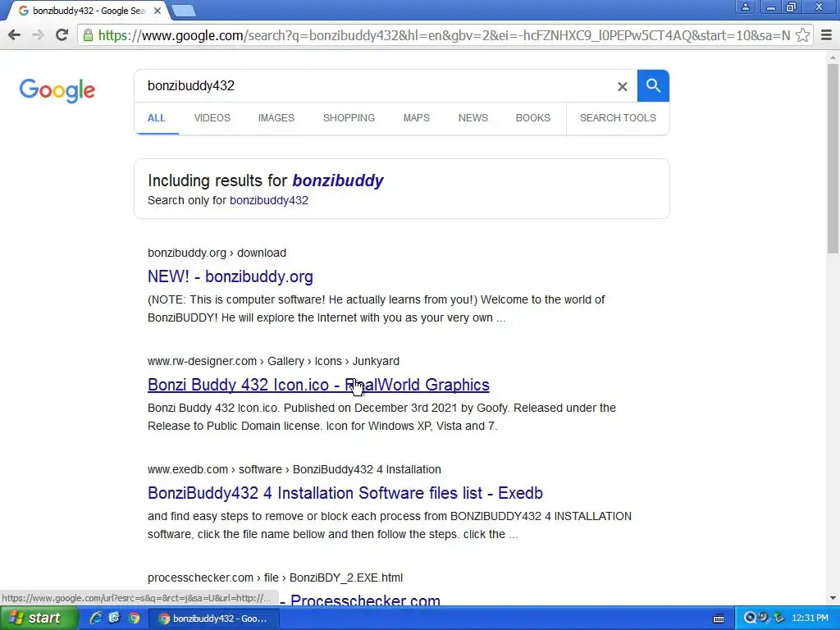Click the browser forward arrow

coord(38,35)
